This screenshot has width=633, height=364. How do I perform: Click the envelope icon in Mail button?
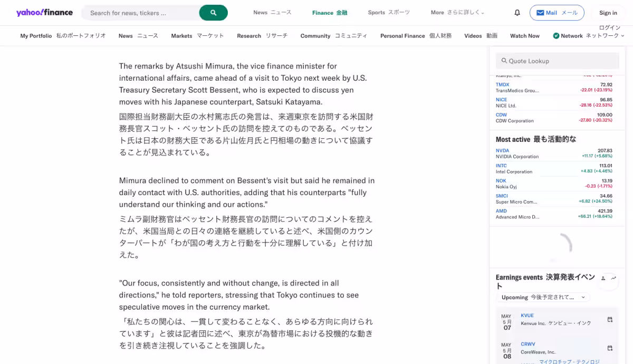tap(540, 13)
